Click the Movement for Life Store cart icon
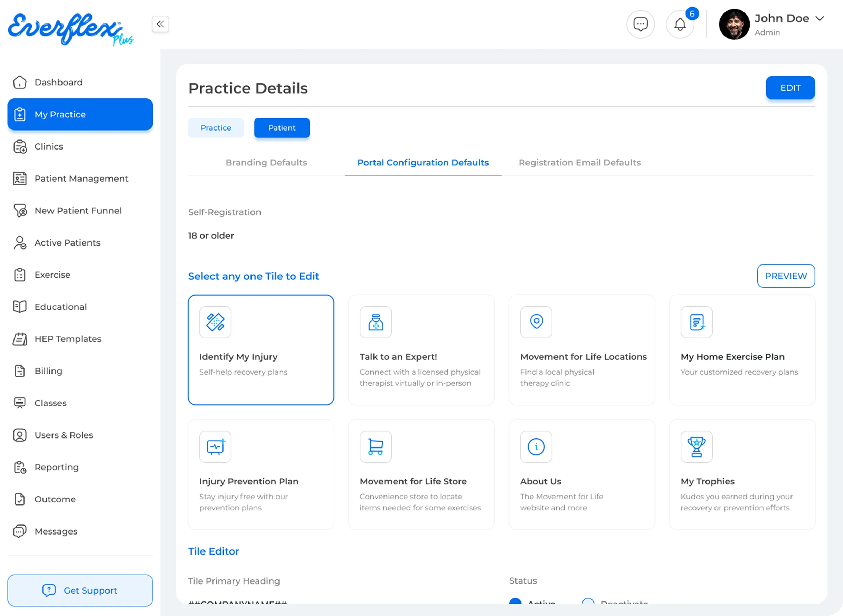 tap(376, 447)
